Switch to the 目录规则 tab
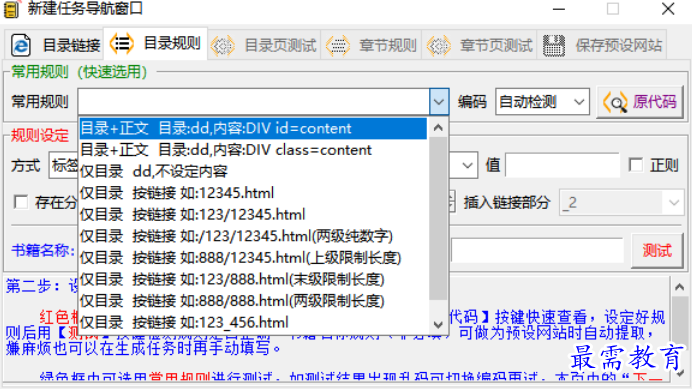Viewport: 692px width, 389px height. click(x=155, y=44)
